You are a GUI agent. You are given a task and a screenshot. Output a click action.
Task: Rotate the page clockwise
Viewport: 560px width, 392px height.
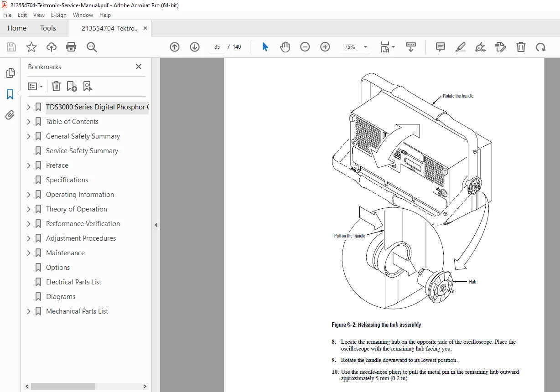[x=541, y=47]
